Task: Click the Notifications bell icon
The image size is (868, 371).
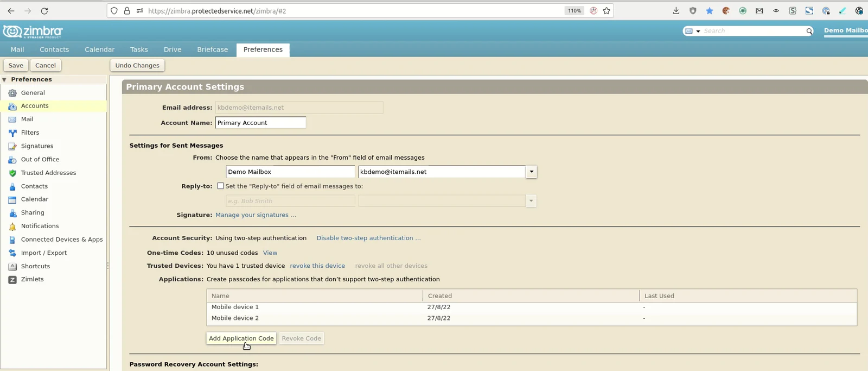Action: coord(12,227)
